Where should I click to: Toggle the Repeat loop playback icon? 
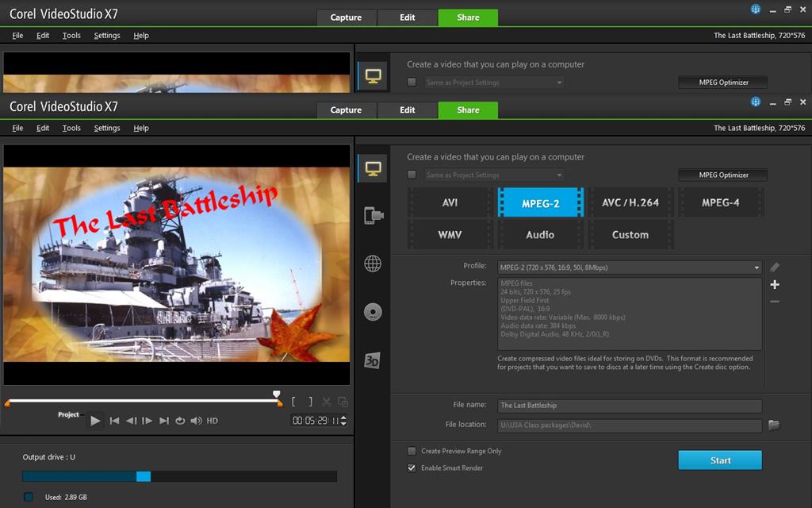tap(180, 421)
